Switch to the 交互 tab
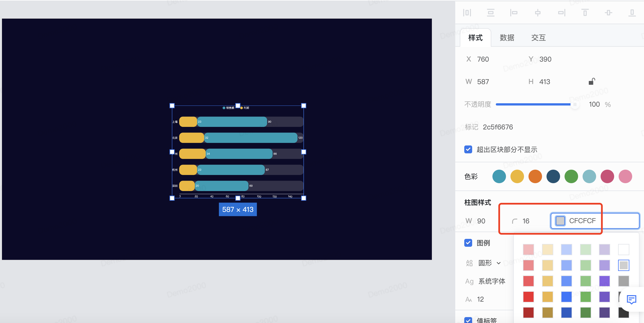 point(539,38)
